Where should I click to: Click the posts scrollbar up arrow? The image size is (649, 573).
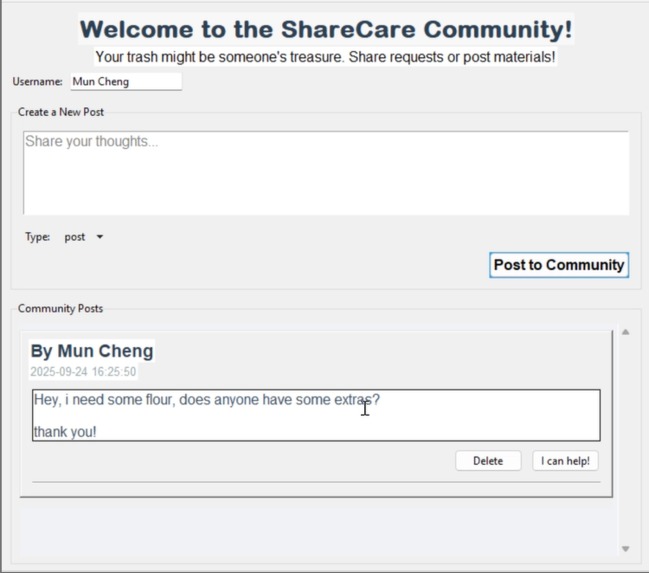click(x=625, y=332)
